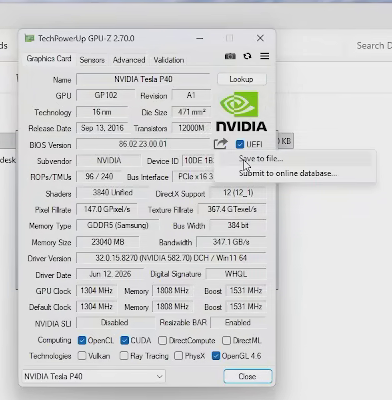Click the Subvendor value NVIDIA
This screenshot has width=392, height=400.
[x=109, y=160]
